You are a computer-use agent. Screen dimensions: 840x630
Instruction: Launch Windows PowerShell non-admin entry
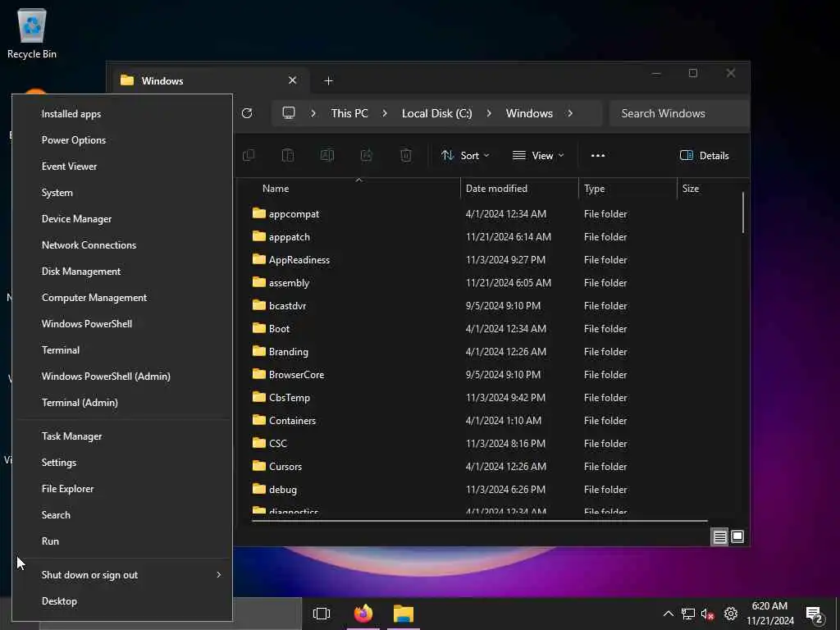tap(122, 323)
